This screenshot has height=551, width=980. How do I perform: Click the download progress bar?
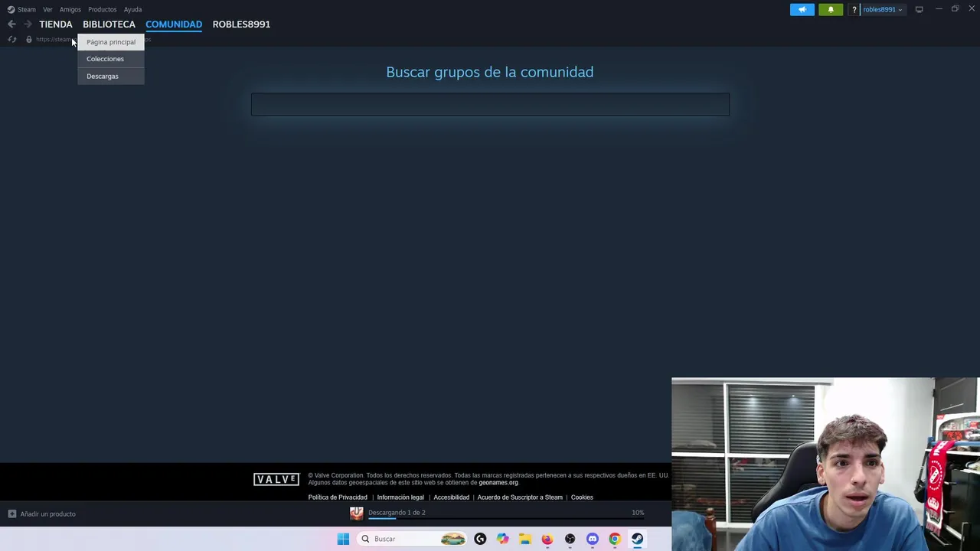point(506,519)
